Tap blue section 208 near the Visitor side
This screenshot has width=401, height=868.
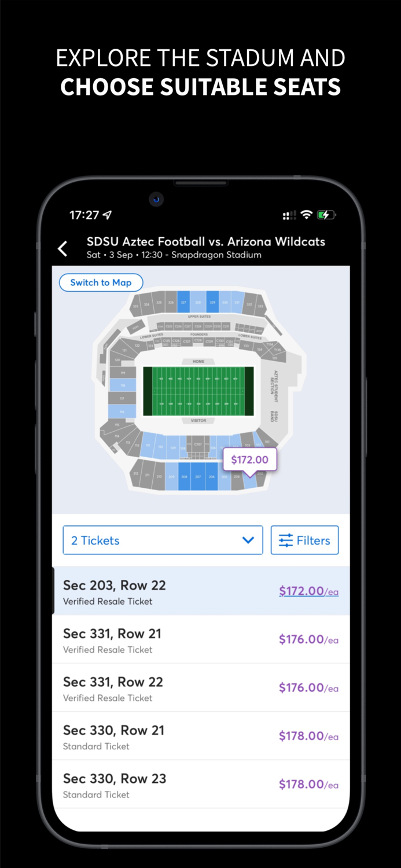point(183,476)
